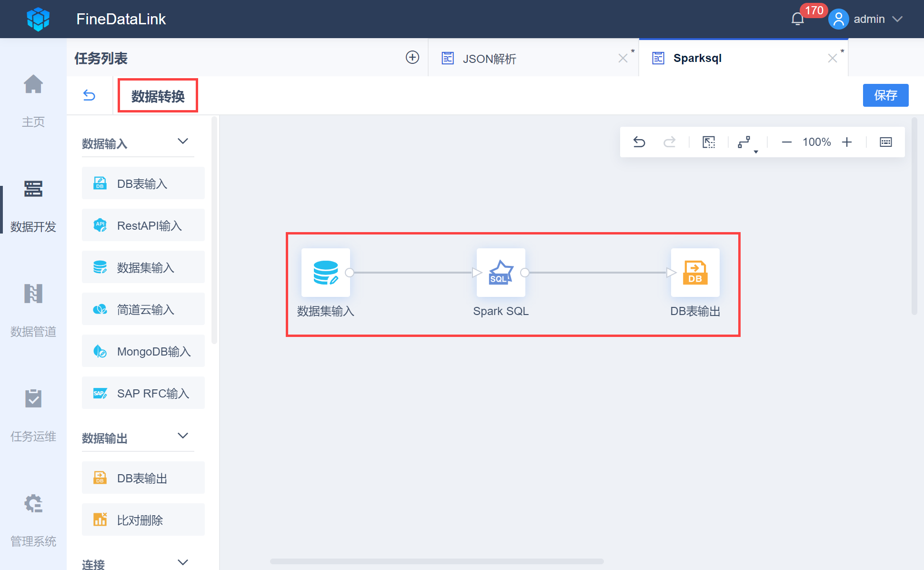Add new task with plus icon

[412, 58]
